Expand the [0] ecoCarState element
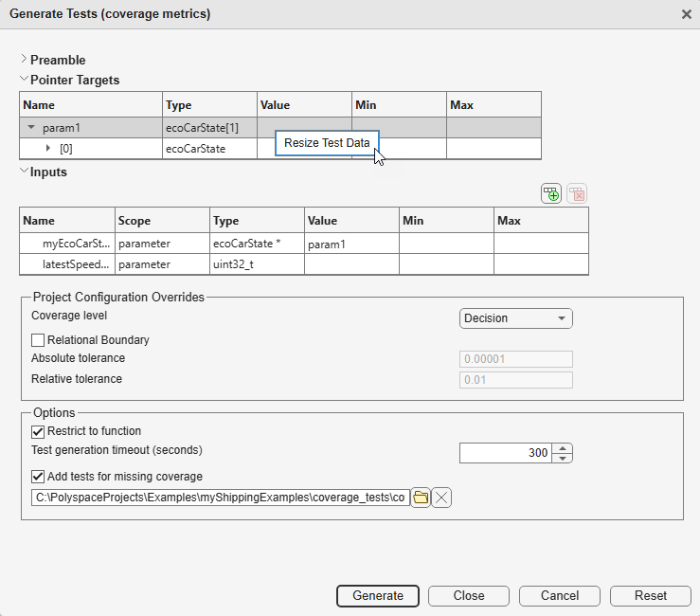This screenshot has width=700, height=616. coord(48,148)
